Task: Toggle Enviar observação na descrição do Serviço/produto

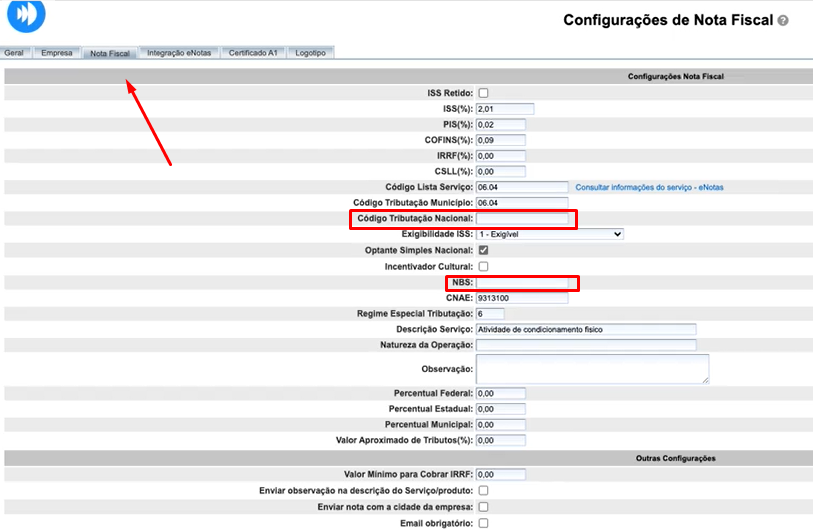Action: pos(483,491)
